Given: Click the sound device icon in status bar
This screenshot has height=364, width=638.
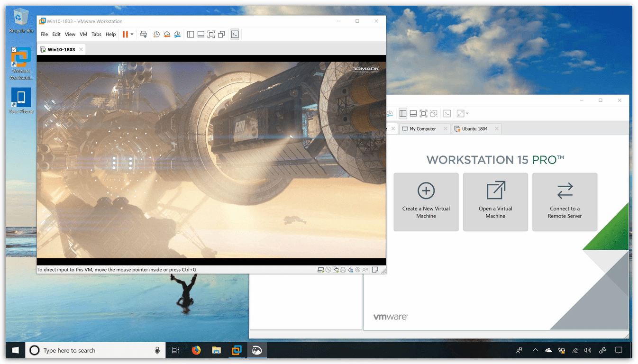Looking at the screenshot, I should pos(350,269).
